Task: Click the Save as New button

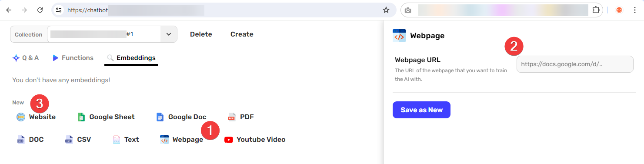Action: pyautogui.click(x=421, y=110)
